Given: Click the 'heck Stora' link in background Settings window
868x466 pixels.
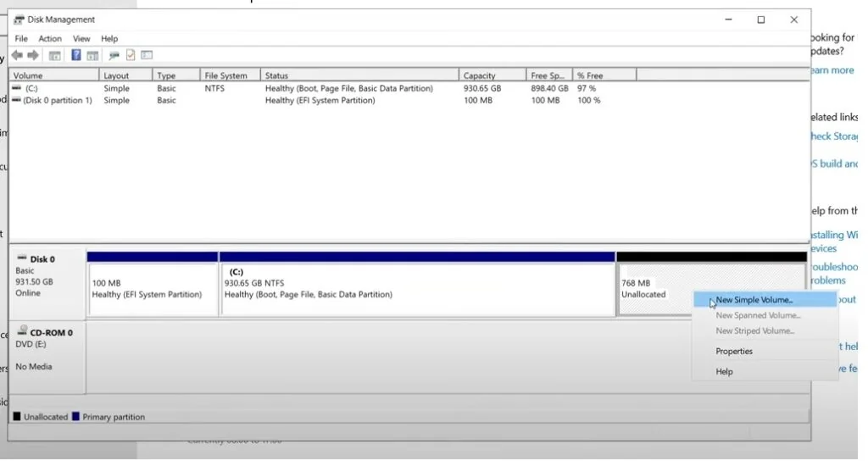Looking at the screenshot, I should [834, 136].
